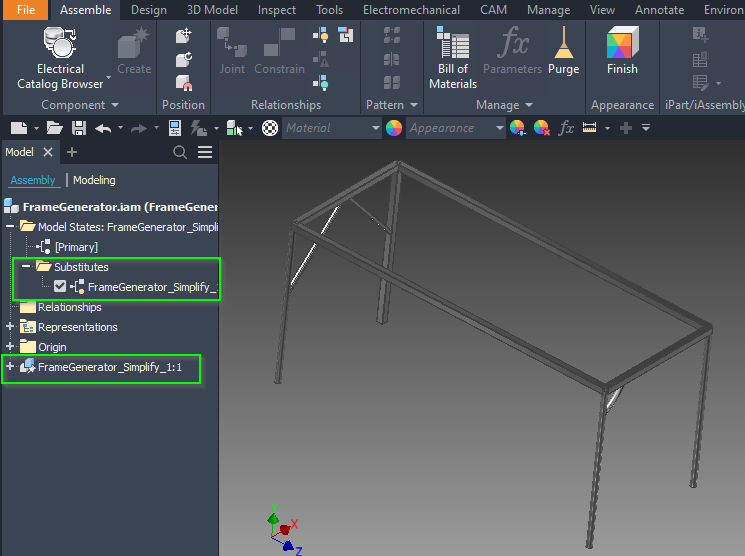This screenshot has width=745, height=556.
Task: Open the Material dropdown
Action: (376, 128)
